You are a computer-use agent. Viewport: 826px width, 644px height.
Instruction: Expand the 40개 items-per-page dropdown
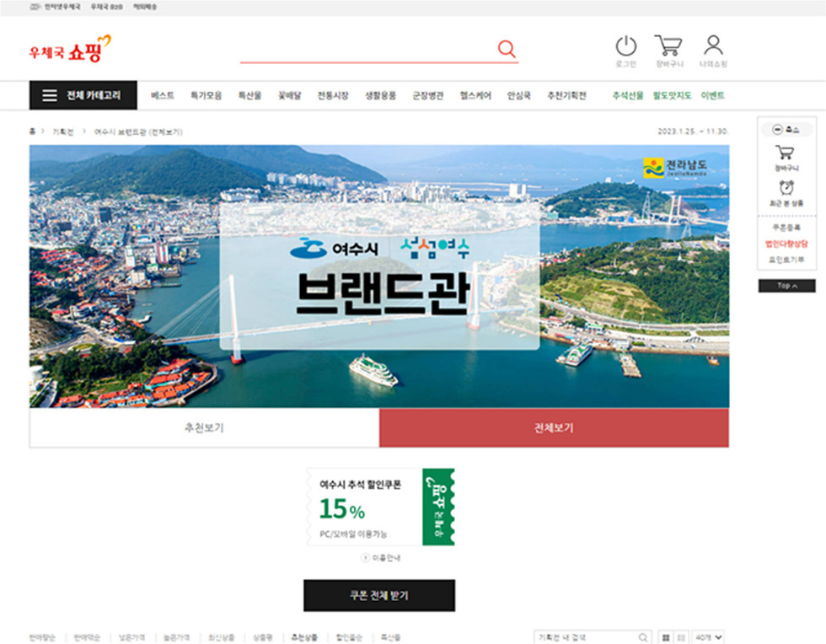coord(708,637)
